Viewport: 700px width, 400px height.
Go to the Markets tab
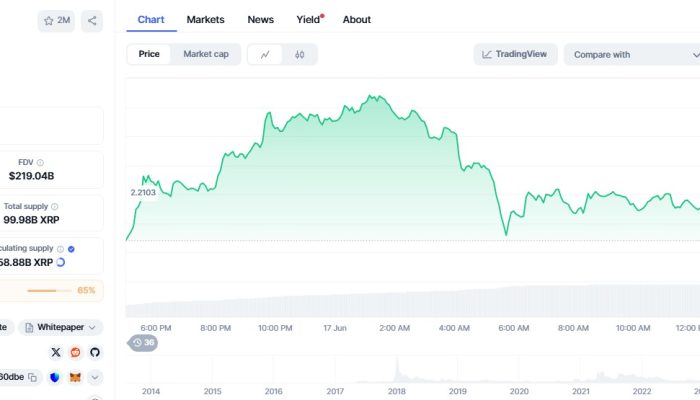click(205, 19)
